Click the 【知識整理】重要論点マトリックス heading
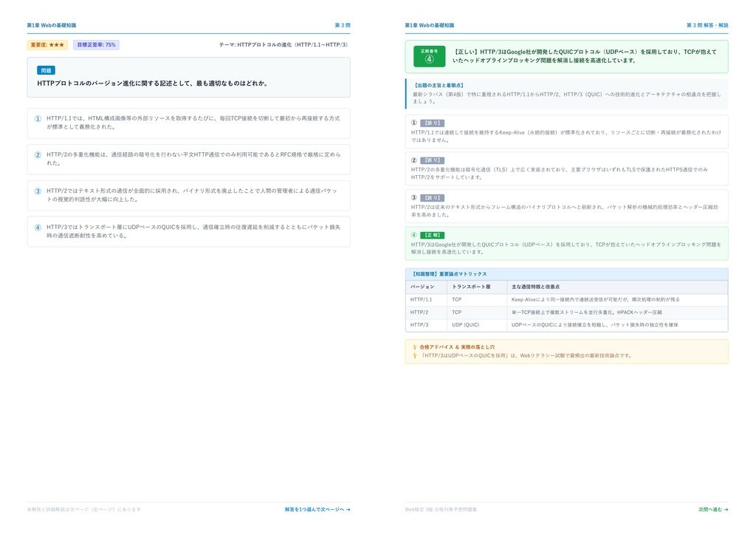The height and width of the screenshot is (535, 756). (450, 274)
